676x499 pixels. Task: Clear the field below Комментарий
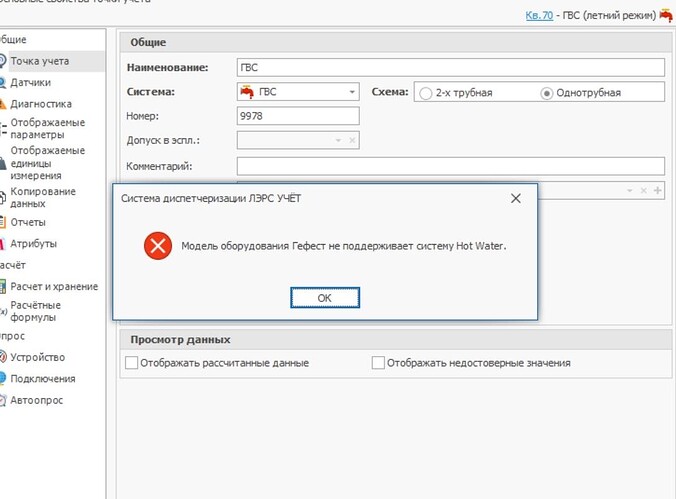coord(643,190)
